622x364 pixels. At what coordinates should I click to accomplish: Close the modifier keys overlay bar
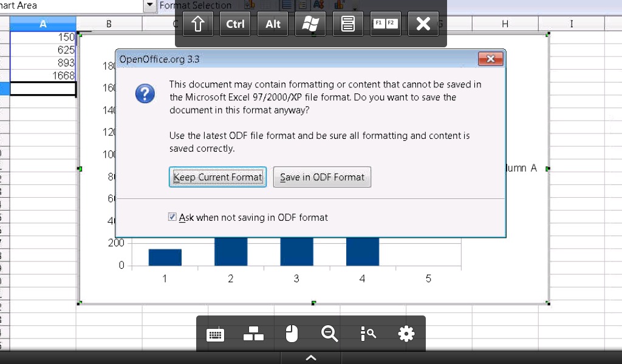tap(423, 24)
